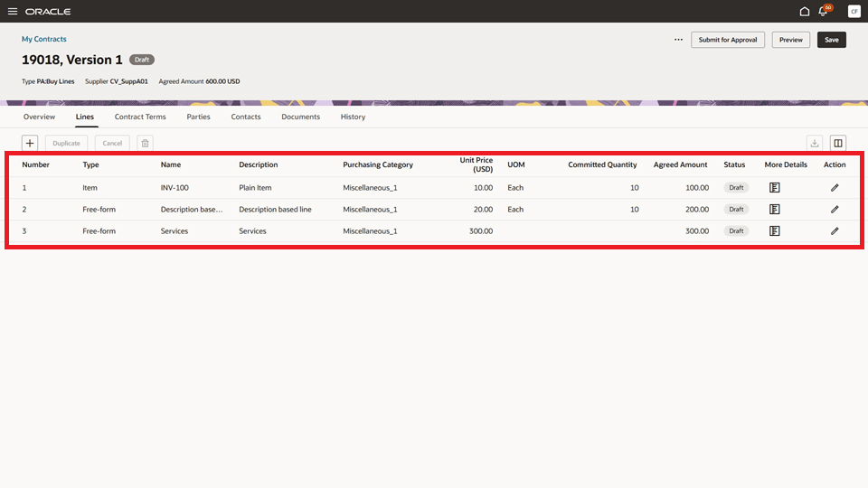
Task: Open the Contract Terms tab
Action: [140, 117]
